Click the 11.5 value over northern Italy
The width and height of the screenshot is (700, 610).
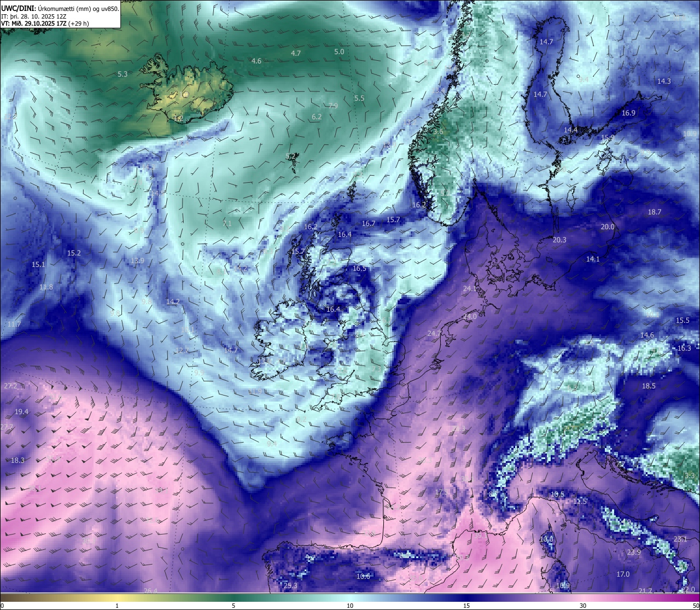[x=580, y=502]
